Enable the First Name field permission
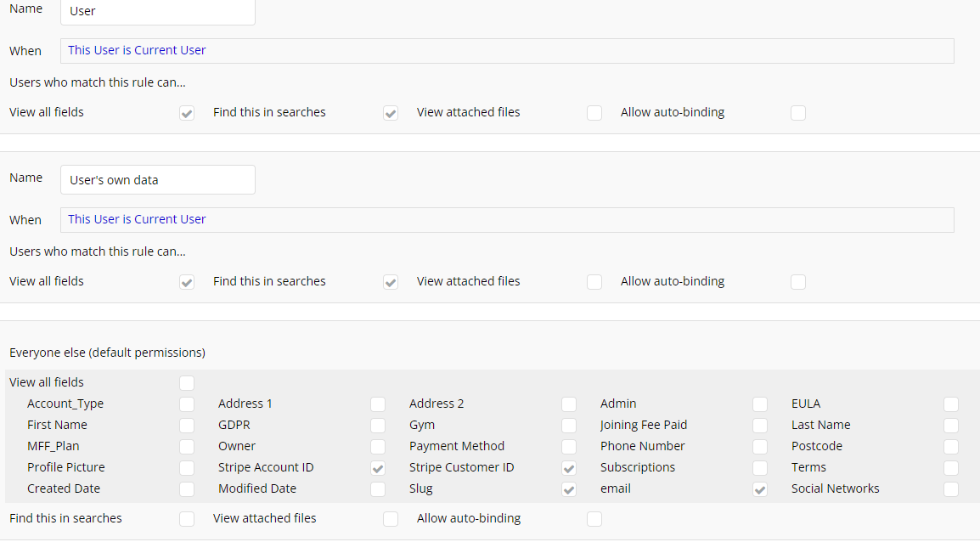980x542 pixels. (187, 426)
